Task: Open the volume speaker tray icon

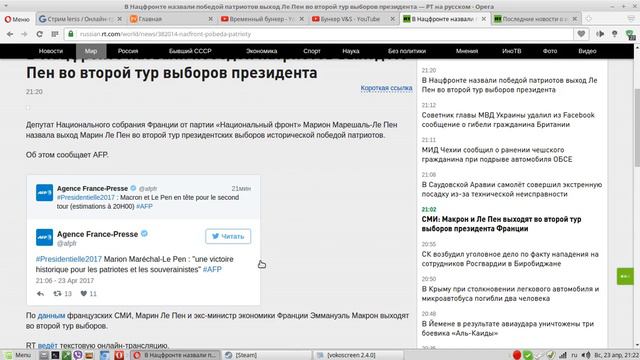Action: (x=586, y=355)
